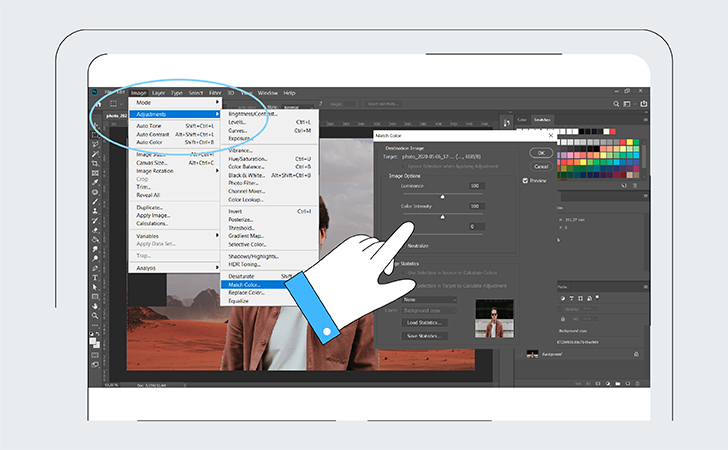The image size is (728, 450).
Task: Click the lock icon on Background layer
Action: [x=636, y=354]
